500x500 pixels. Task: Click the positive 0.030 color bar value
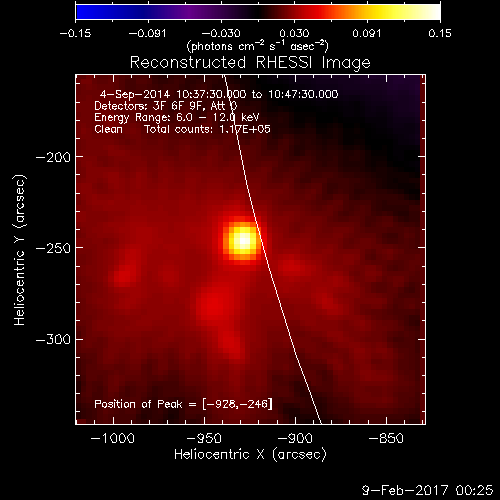pos(294,33)
